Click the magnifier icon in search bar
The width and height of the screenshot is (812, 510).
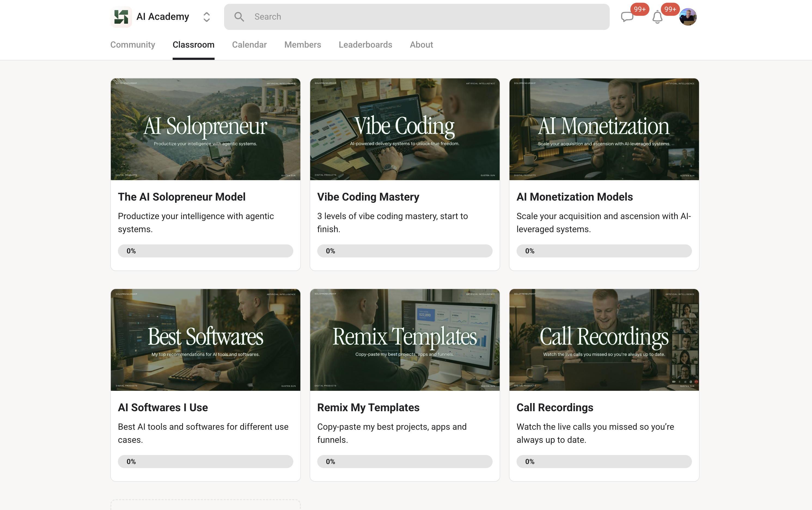(239, 17)
